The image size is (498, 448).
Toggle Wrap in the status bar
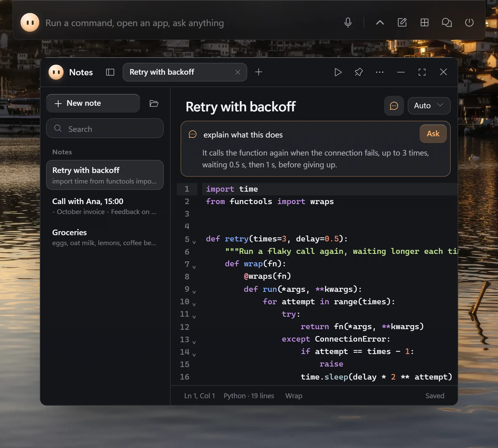click(x=294, y=396)
